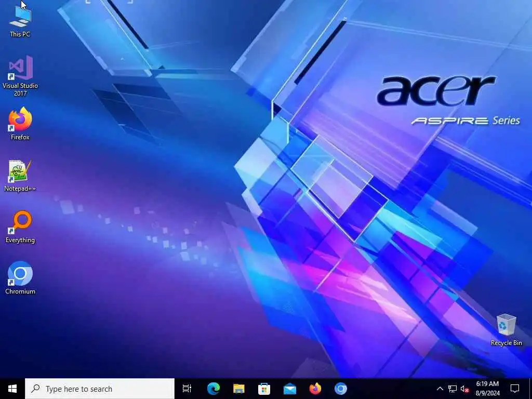Launch Microsoft Edge from the taskbar
Image resolution: width=532 pixels, height=399 pixels.
pos(214,389)
